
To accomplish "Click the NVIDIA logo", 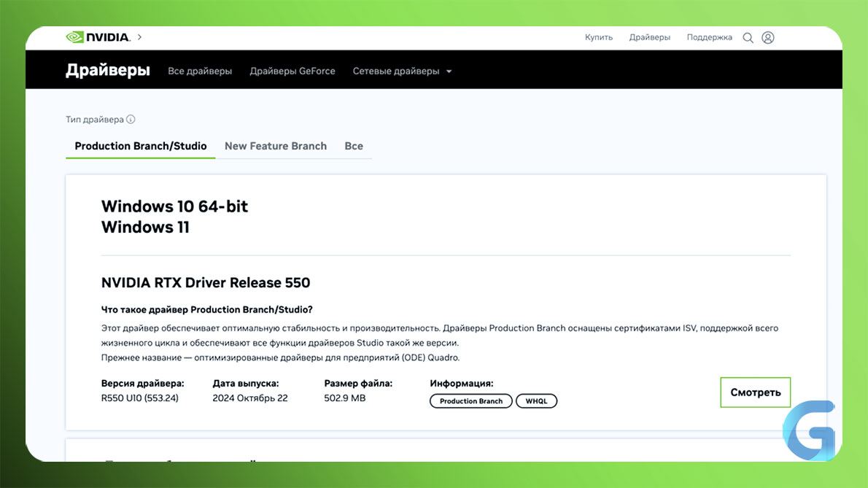I will pyautogui.click(x=98, y=37).
